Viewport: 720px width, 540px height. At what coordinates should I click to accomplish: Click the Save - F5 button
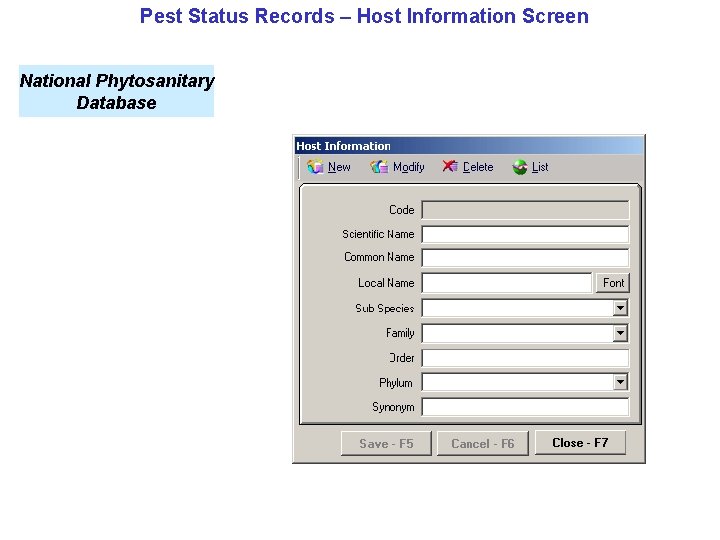coord(386,443)
